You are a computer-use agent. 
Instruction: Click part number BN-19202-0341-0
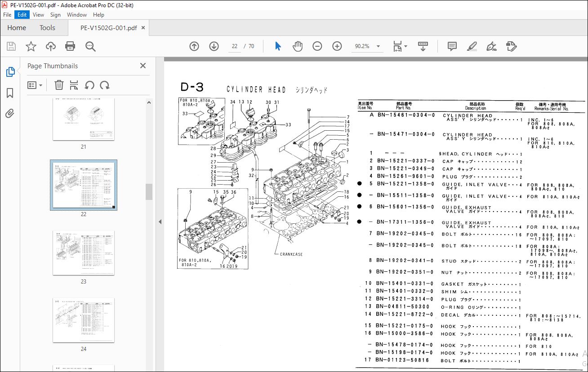click(405, 261)
